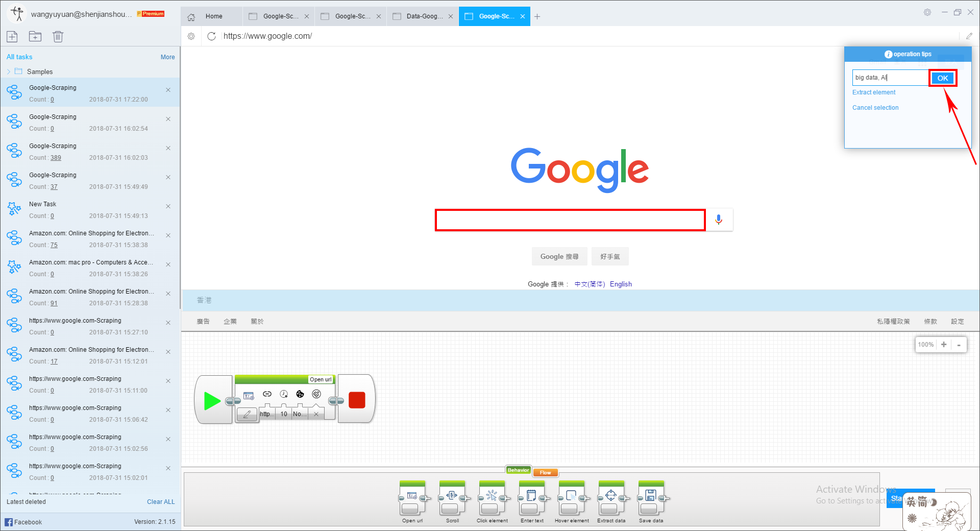The image size is (980, 531).
Task: Click the new folder icon in sidebar toolbar
Action: click(x=35, y=36)
